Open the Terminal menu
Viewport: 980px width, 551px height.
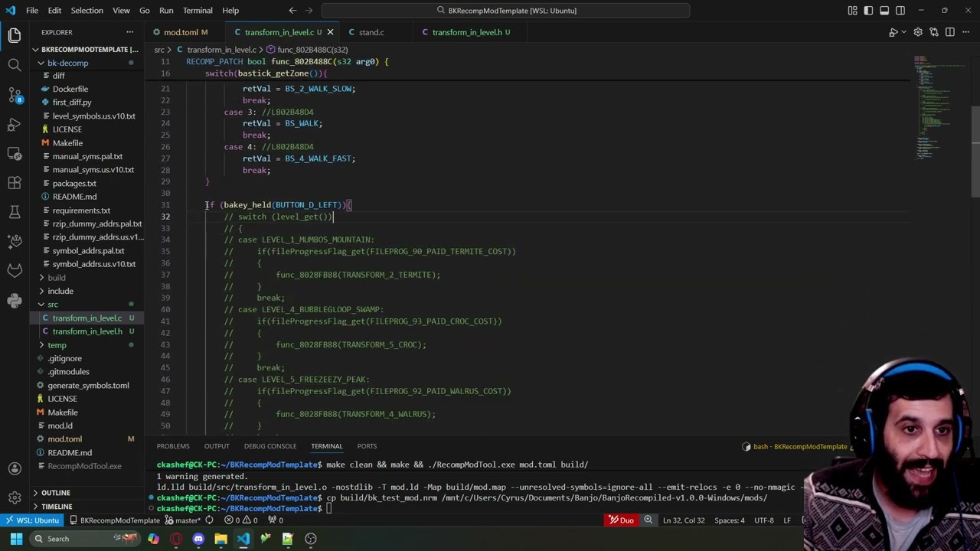[198, 11]
